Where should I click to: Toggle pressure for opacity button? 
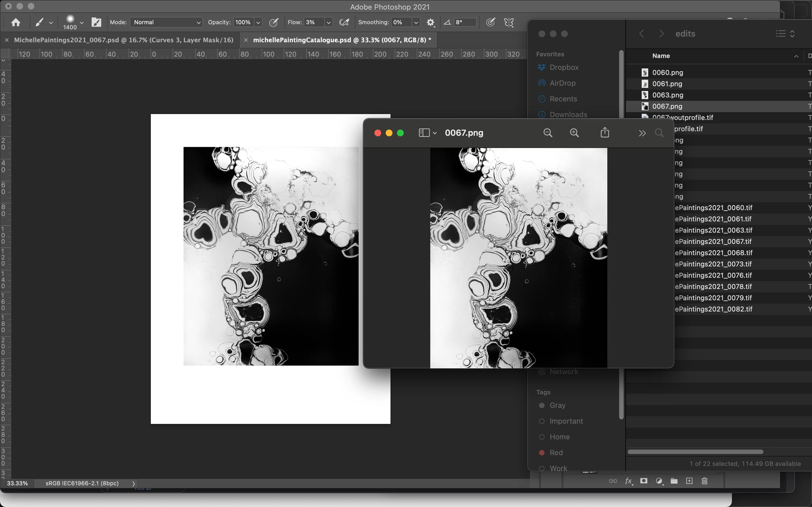click(x=274, y=23)
